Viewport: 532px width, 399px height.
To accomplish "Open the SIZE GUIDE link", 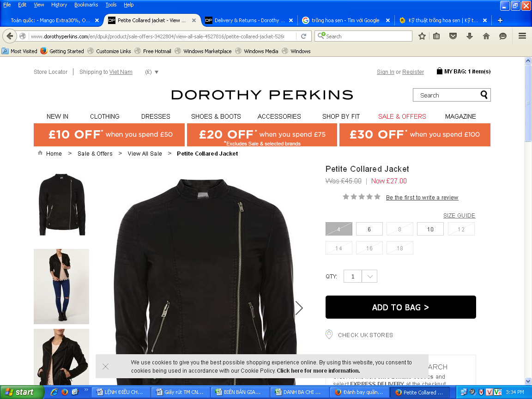I will click(x=459, y=216).
